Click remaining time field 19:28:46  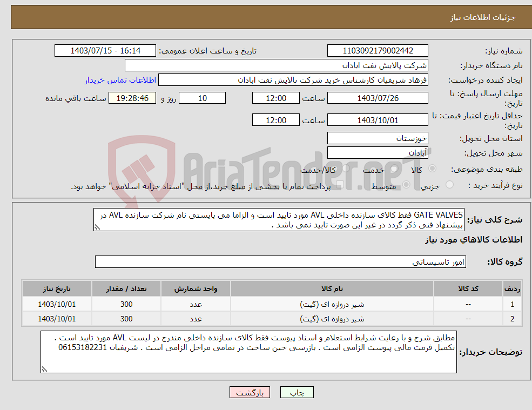pos(132,98)
